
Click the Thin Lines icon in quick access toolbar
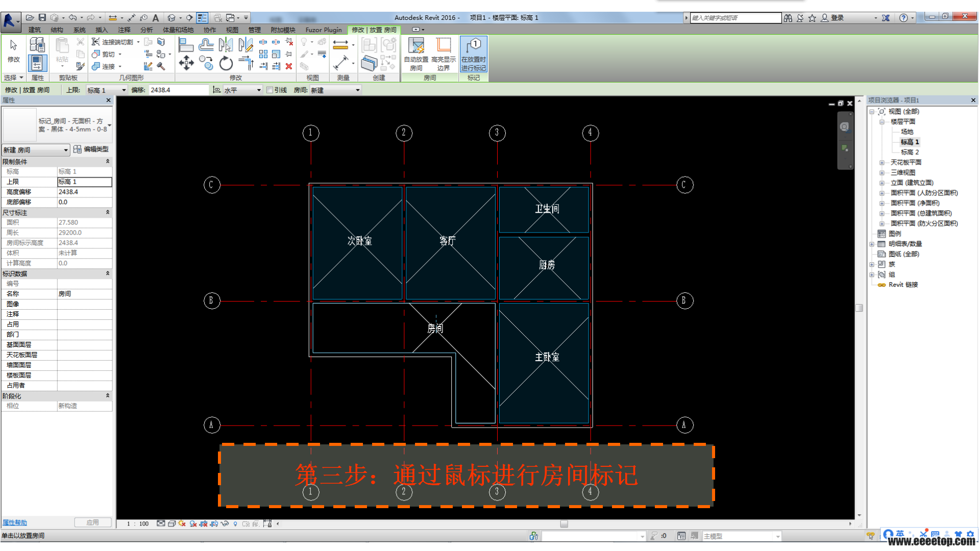[x=202, y=17]
